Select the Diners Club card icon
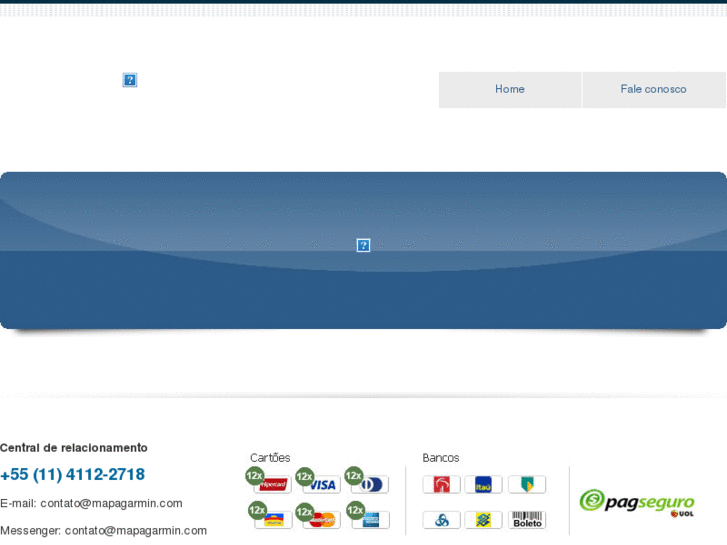This screenshot has width=727, height=545. 370,485
